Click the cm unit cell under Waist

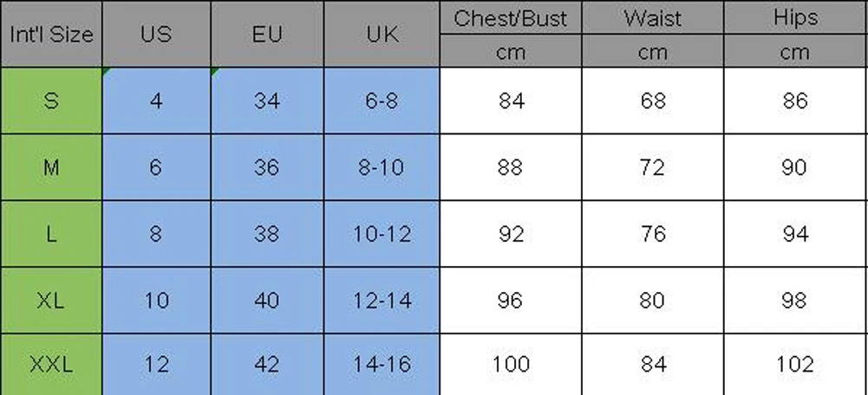(653, 51)
